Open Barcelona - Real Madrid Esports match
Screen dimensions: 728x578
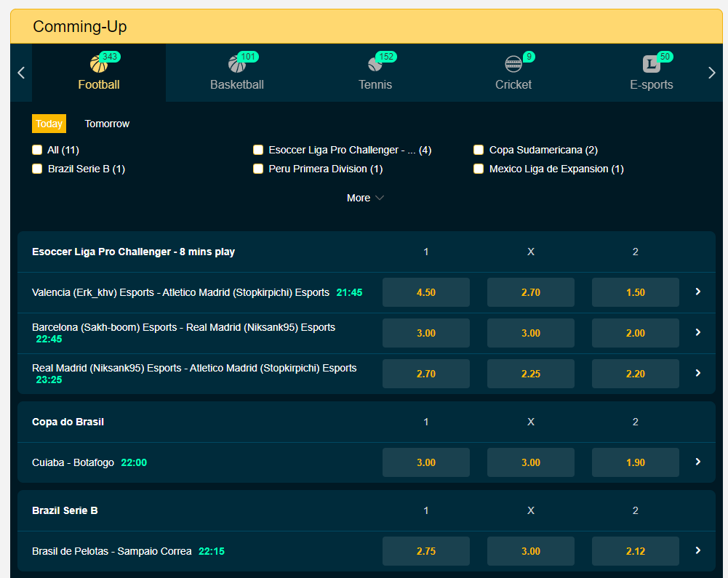point(698,332)
